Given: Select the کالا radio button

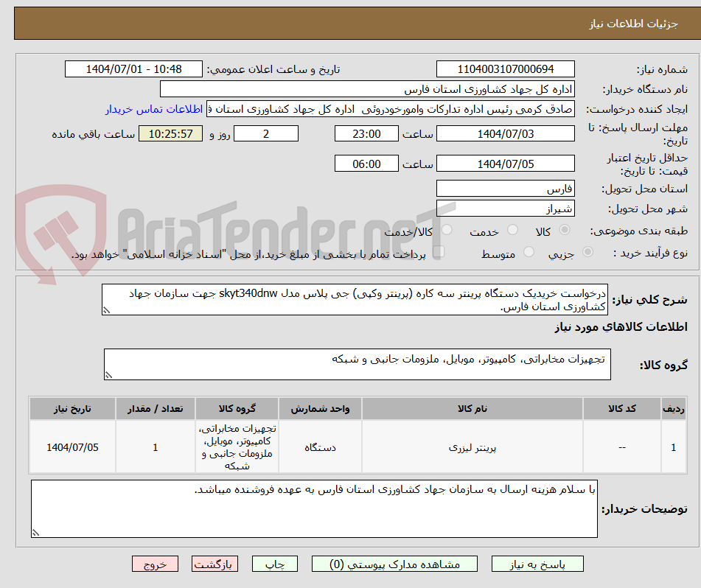Looking at the screenshot, I should (565, 230).
